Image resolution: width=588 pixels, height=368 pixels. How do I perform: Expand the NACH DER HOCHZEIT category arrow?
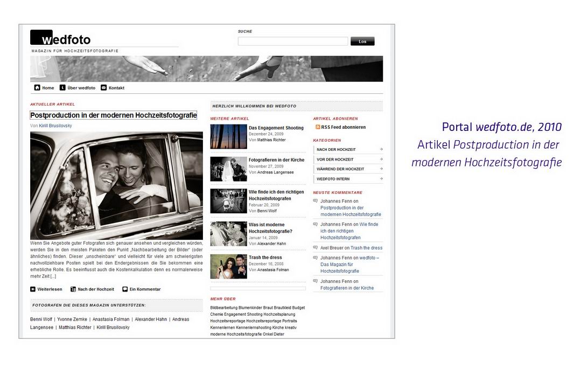tap(381, 150)
